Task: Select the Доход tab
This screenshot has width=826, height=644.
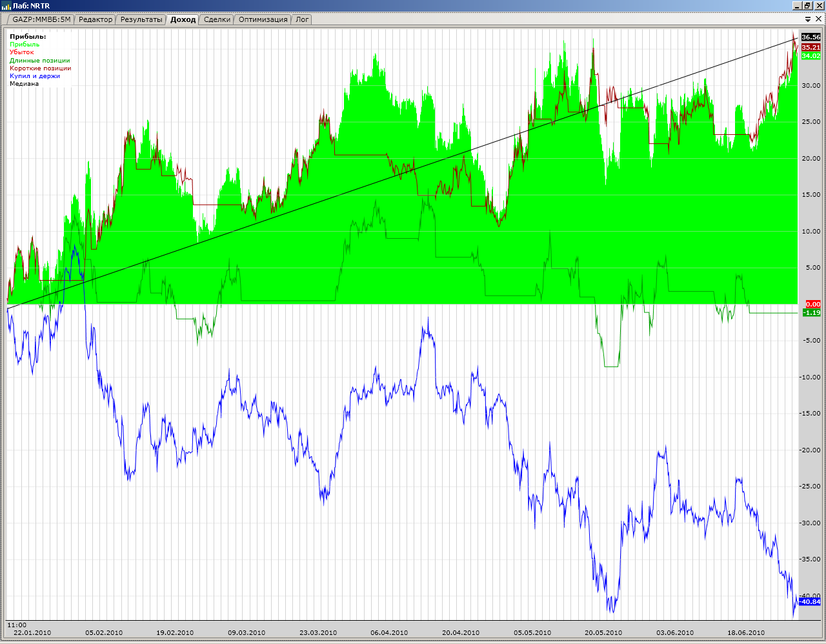Action: (183, 19)
